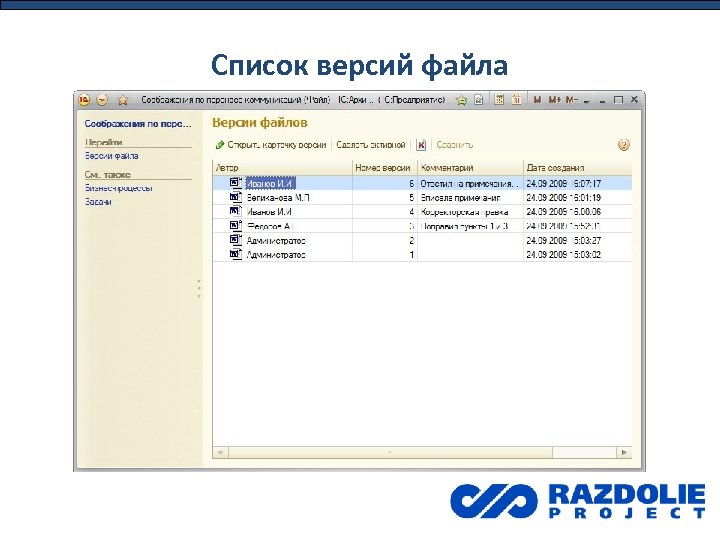Click the file icon in the version 1 row
Screen dimensions: 720x540
(236, 254)
